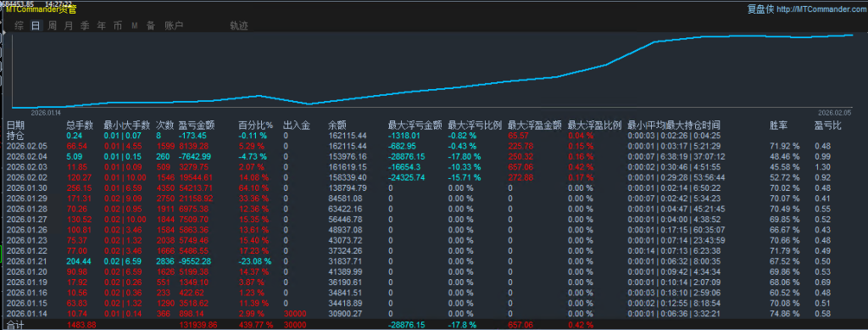Click the 最小|大手数 column header
This screenshot has width=868, height=330.
coord(127,126)
